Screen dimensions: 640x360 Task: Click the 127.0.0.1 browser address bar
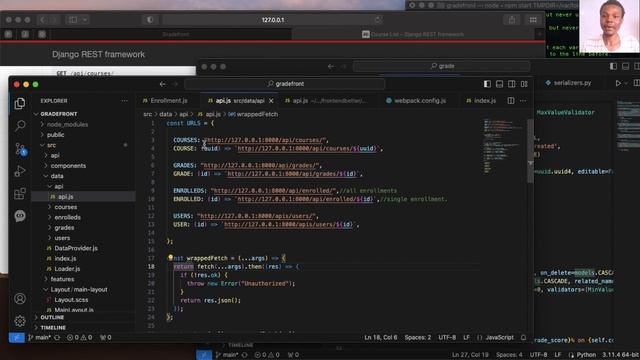point(273,20)
